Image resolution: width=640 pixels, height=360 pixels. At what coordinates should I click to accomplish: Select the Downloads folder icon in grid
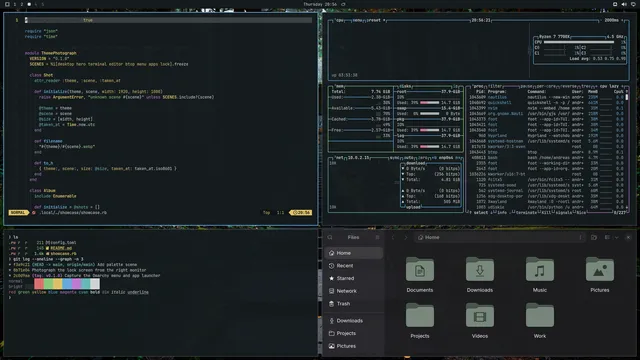pyautogui.click(x=480, y=270)
